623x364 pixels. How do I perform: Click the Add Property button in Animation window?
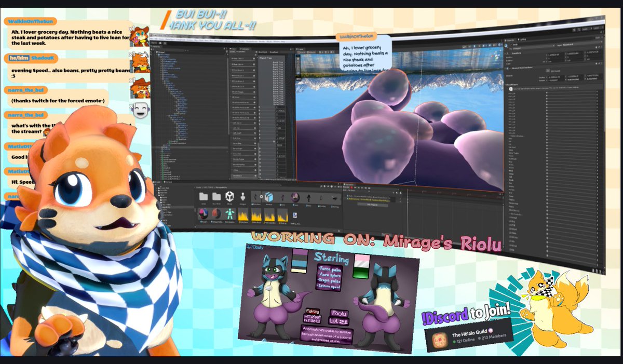(x=373, y=205)
